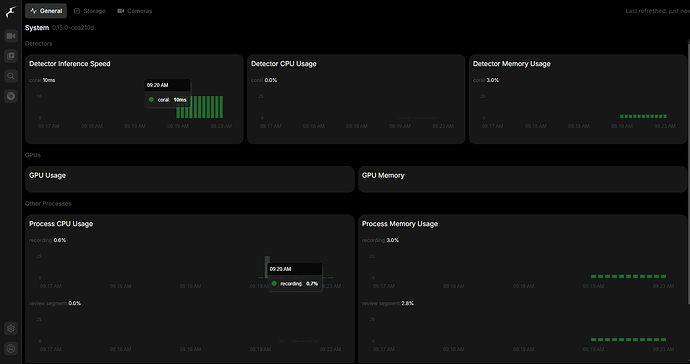
Task: Open the Exports icon in sidebar
Action: click(11, 96)
